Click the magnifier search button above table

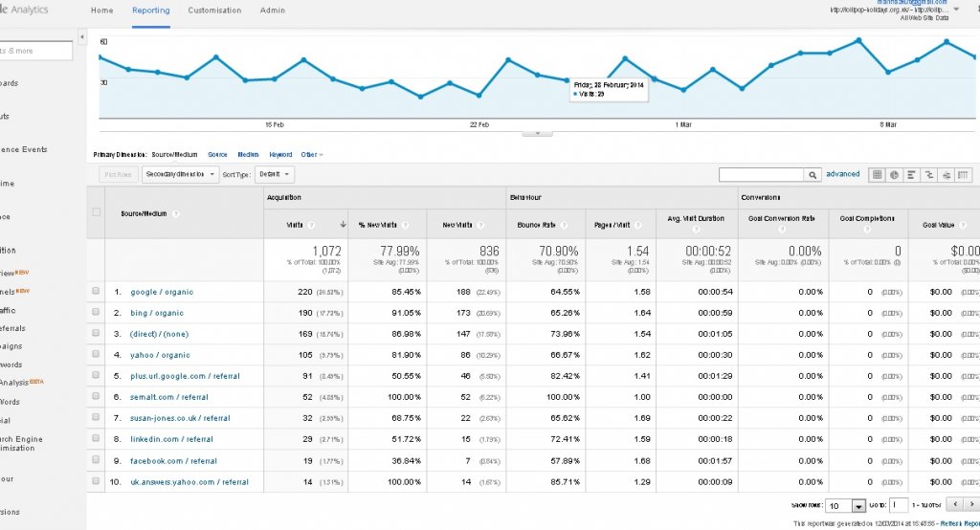[x=812, y=175]
